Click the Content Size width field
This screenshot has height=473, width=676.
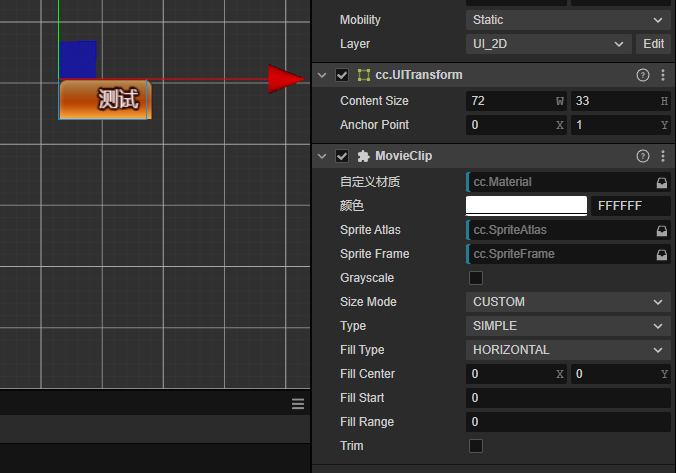pos(516,101)
